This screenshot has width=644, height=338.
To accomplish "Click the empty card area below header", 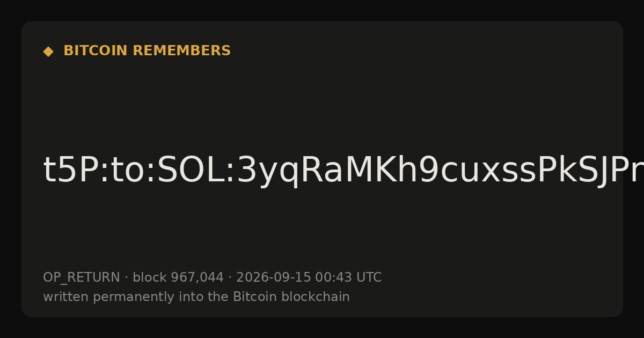I will click(322, 102).
